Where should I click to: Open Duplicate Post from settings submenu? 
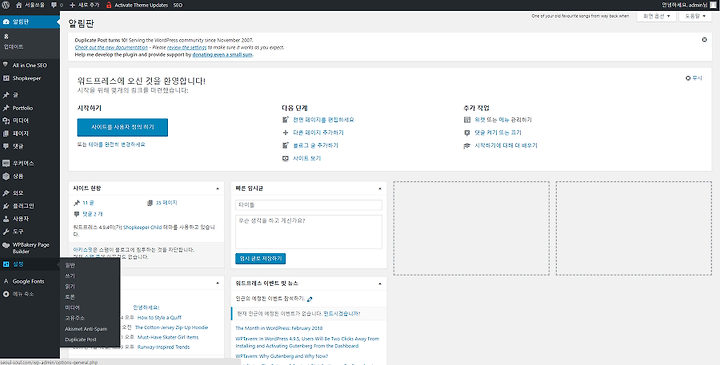coord(80,340)
